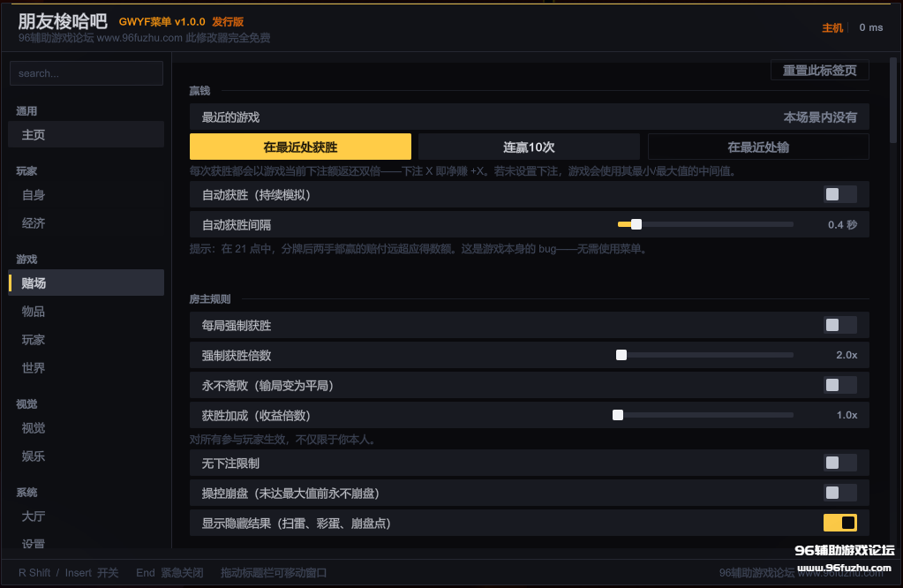Viewport: 903px width, 588px height.
Task: Click the 2.0x multiplier value
Action: point(847,355)
